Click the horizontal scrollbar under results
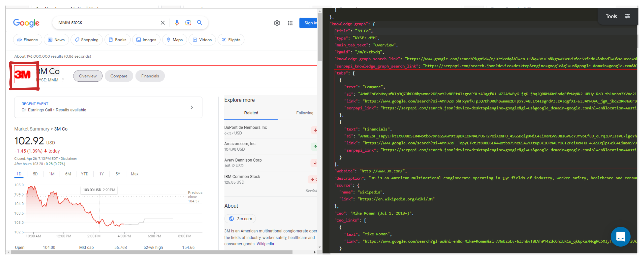 pos(152,252)
